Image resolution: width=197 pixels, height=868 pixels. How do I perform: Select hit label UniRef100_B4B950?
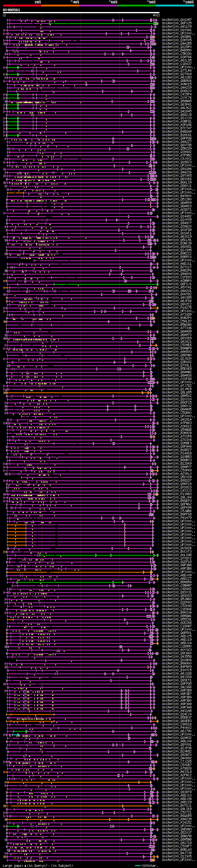tap(176, 50)
